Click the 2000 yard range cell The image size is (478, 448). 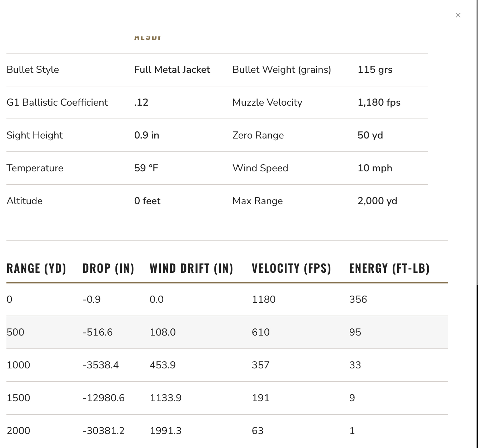(18, 431)
